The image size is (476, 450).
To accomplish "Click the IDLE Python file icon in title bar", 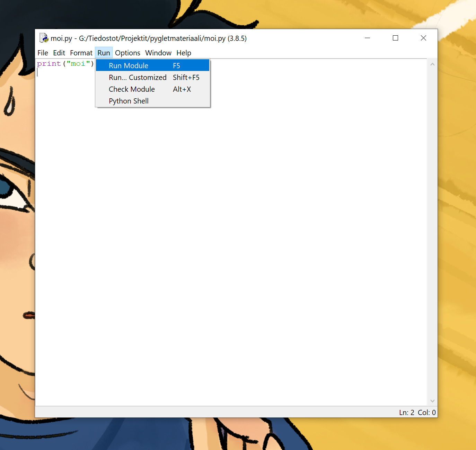I will click(44, 38).
